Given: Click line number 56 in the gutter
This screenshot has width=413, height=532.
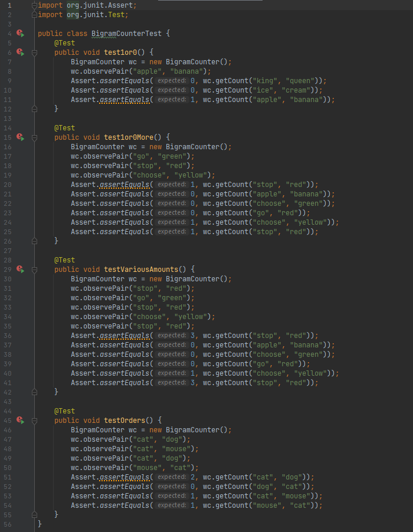Looking at the screenshot, I should point(8,524).
